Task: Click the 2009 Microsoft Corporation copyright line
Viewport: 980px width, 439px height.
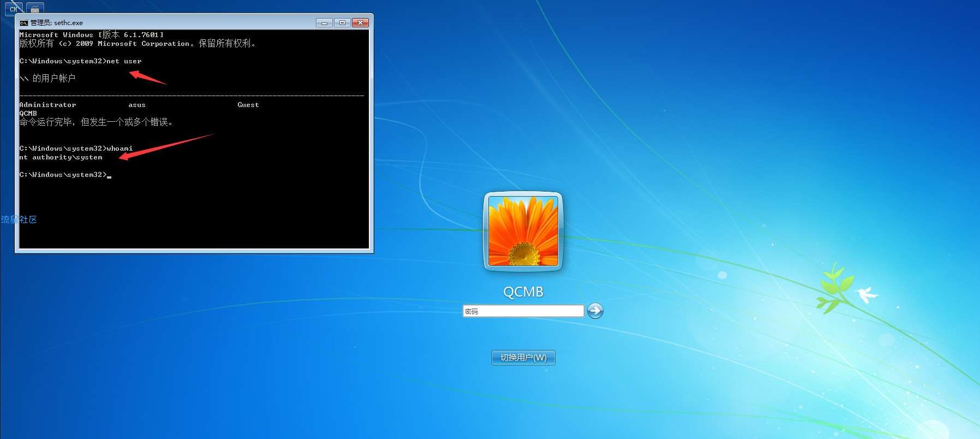Action: pyautogui.click(x=138, y=43)
